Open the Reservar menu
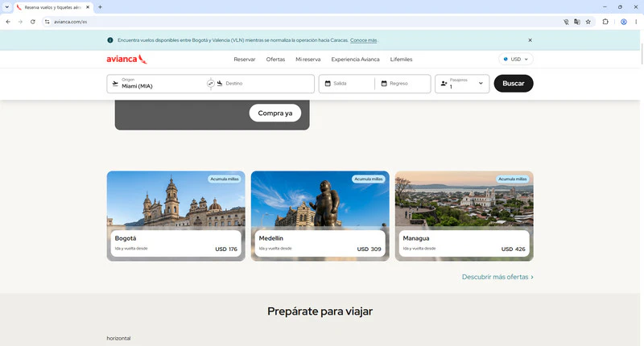 click(245, 59)
